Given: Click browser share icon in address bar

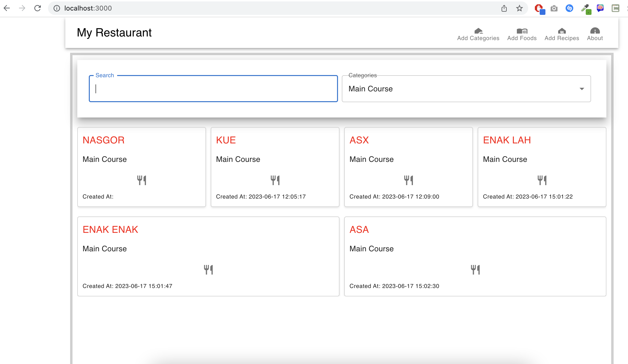Looking at the screenshot, I should tap(504, 8).
